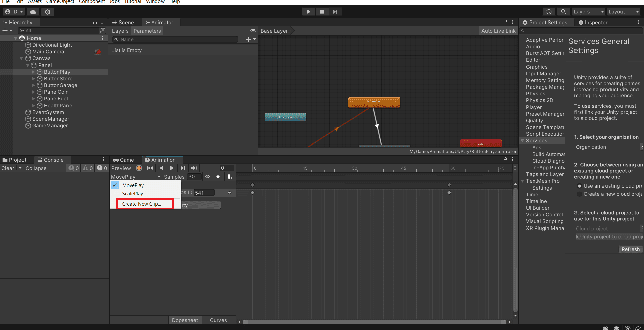Open the Layout dropdown in the toolbar
644x330 pixels.
(x=624, y=12)
